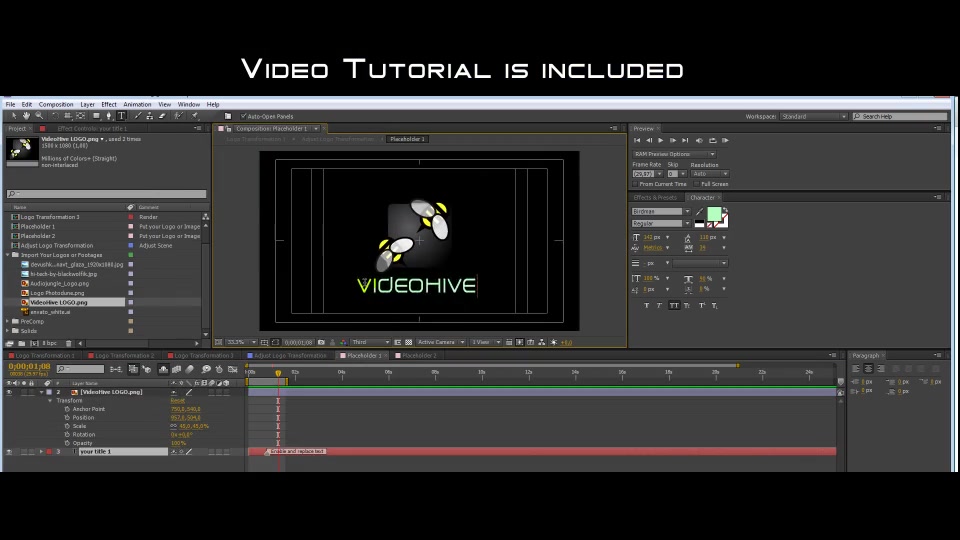Select the Selection arrow tool
The image size is (960, 540).
coord(13,116)
